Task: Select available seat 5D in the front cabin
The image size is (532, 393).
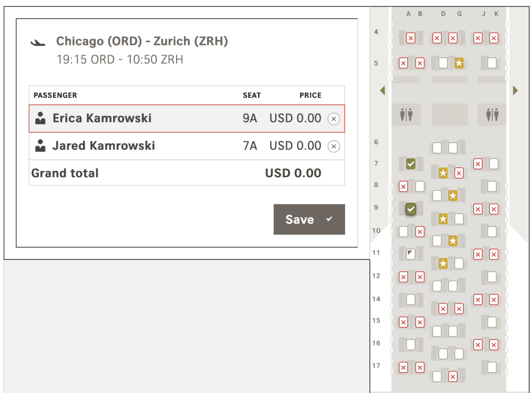Action: (x=443, y=63)
